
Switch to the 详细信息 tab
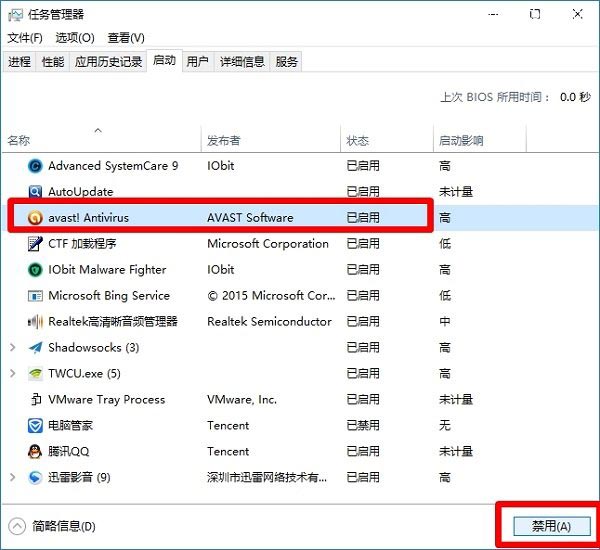click(242, 62)
